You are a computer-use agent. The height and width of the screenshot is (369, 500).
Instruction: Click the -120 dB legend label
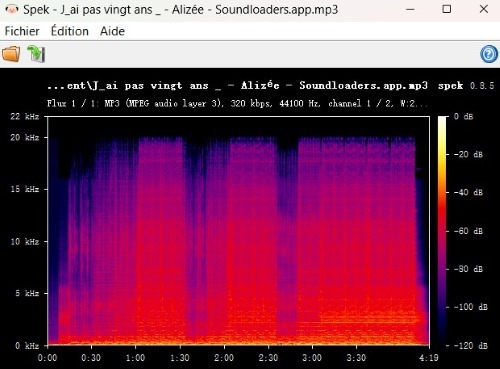471,346
